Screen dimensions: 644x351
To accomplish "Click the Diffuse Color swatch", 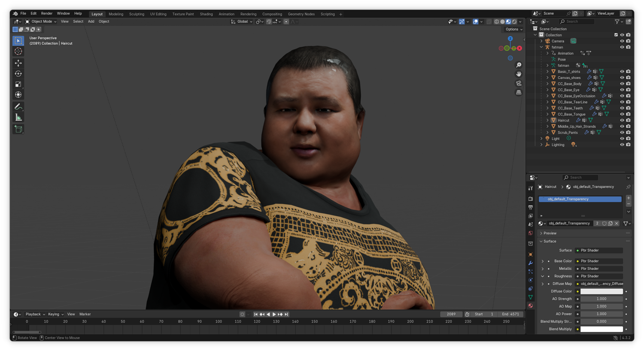I will click(601, 292).
